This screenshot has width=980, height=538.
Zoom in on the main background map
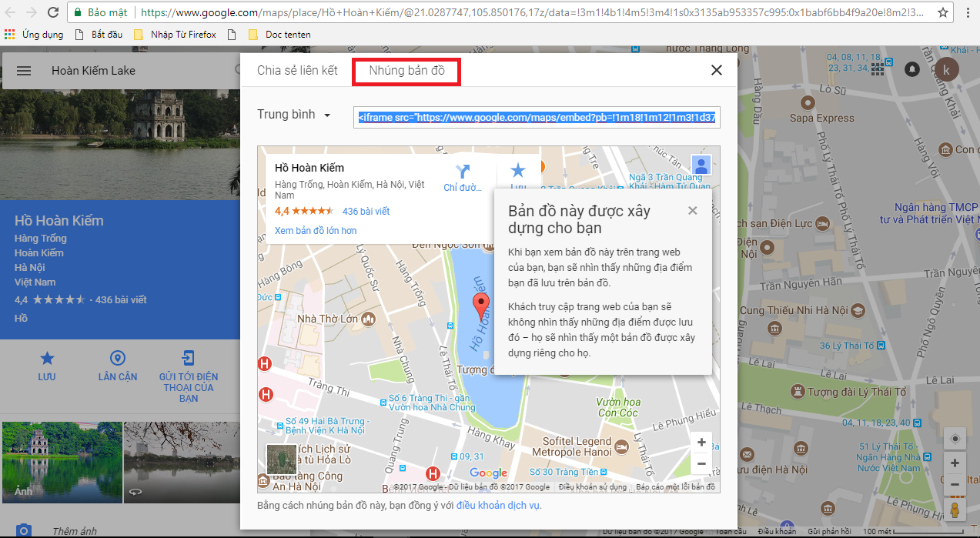point(955,463)
